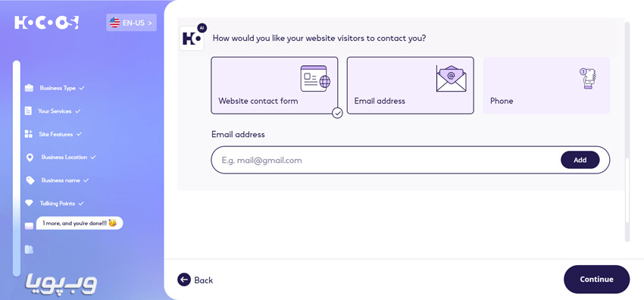Select the Email address contact option
This screenshot has height=300, width=644.
411,86
